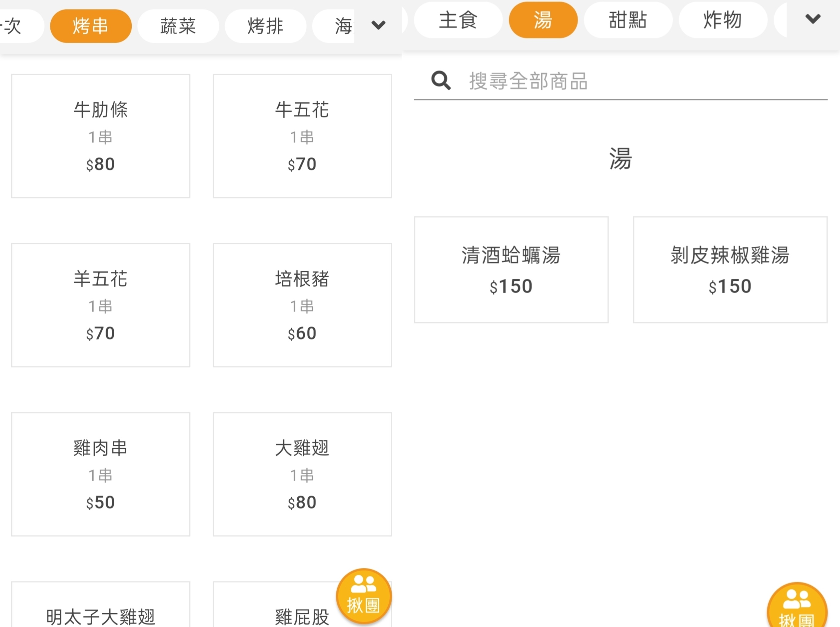This screenshot has height=627, width=840.
Task: Choose the 清酒蛤蠣湯 $150 item card
Action: point(511,270)
